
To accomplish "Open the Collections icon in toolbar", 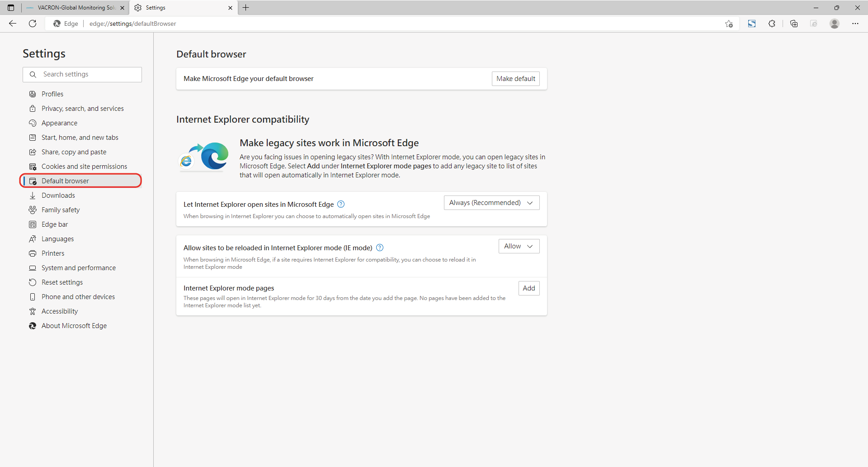I will (794, 24).
